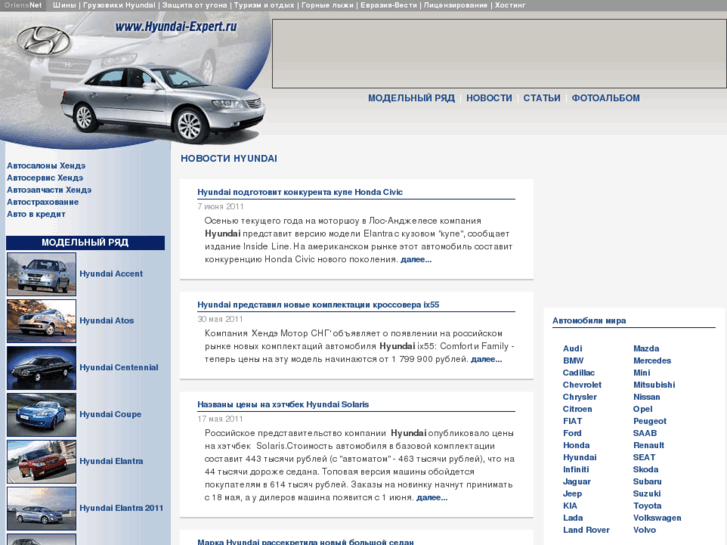Click the Hyundai Elantra 2011 thumbnail
Screen dimensions: 727x545
[41, 508]
